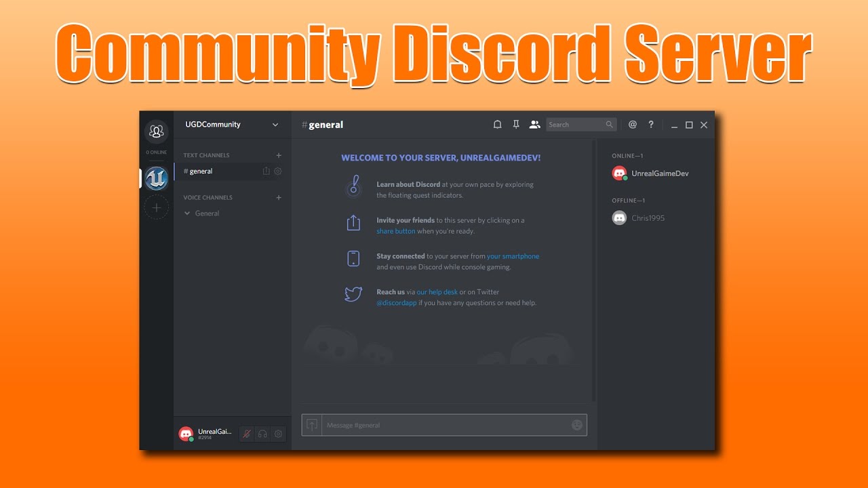Toggle the member list icon
This screenshot has width=868, height=488.
pyautogui.click(x=535, y=125)
